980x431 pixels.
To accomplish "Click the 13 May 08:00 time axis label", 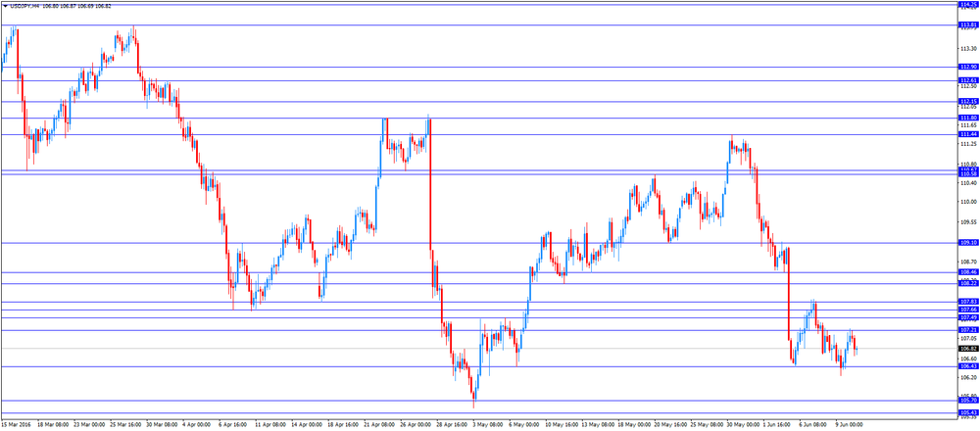I will (598, 424).
